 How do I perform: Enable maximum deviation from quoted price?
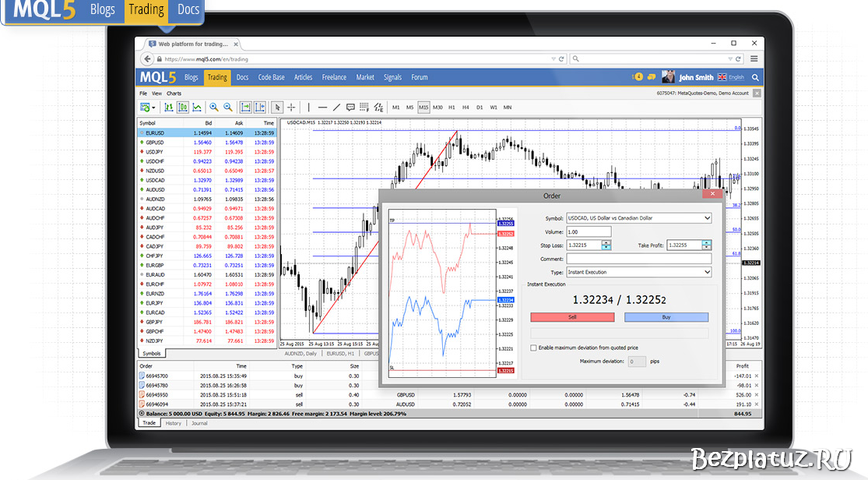click(533, 348)
